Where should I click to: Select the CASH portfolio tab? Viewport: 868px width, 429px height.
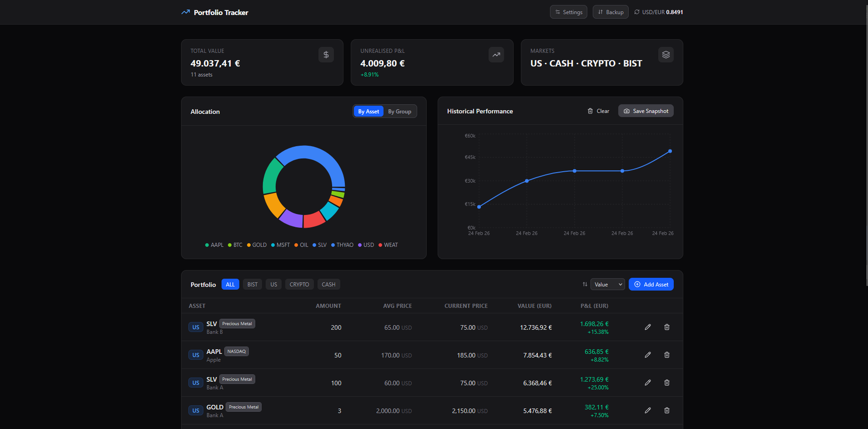tap(328, 284)
